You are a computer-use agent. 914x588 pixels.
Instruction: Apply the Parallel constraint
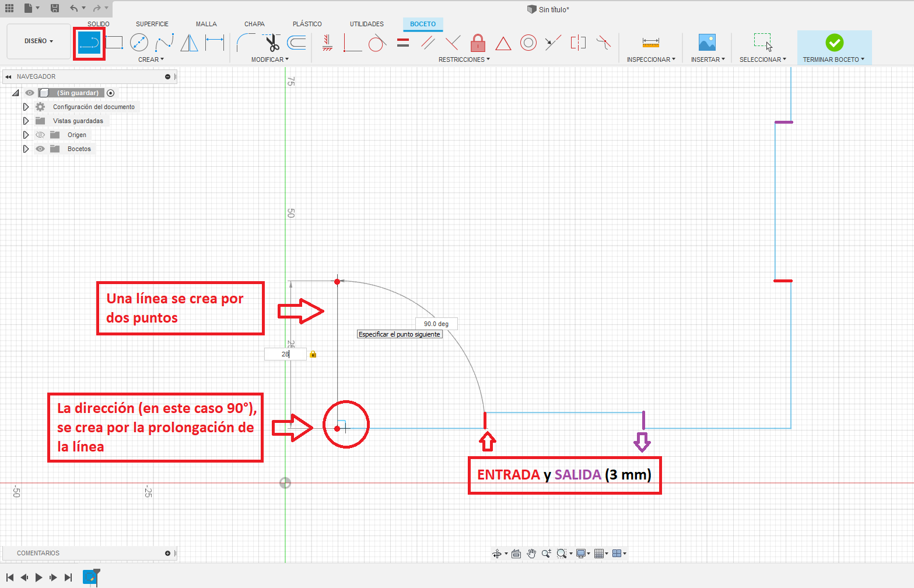428,43
